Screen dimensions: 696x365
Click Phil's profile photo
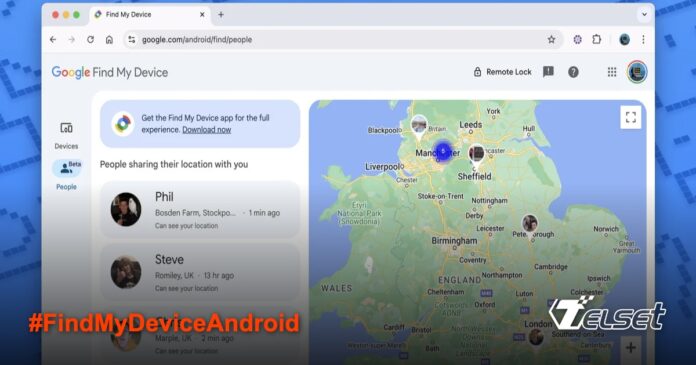126,210
